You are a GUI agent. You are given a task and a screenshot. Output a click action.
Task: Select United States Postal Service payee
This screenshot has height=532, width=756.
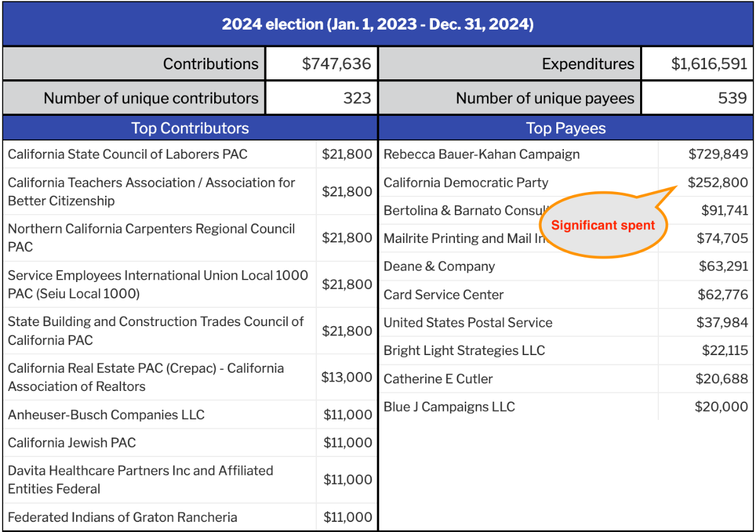(467, 323)
